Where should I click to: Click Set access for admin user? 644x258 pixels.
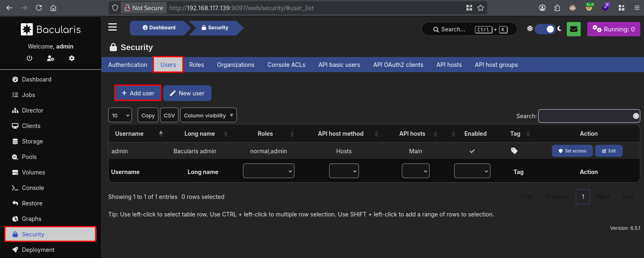(x=572, y=151)
